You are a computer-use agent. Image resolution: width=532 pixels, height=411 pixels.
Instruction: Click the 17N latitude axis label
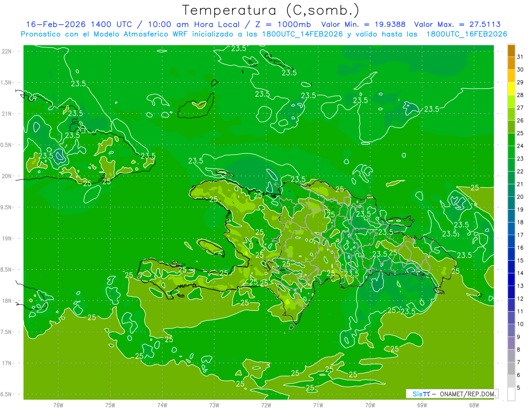click(8, 363)
